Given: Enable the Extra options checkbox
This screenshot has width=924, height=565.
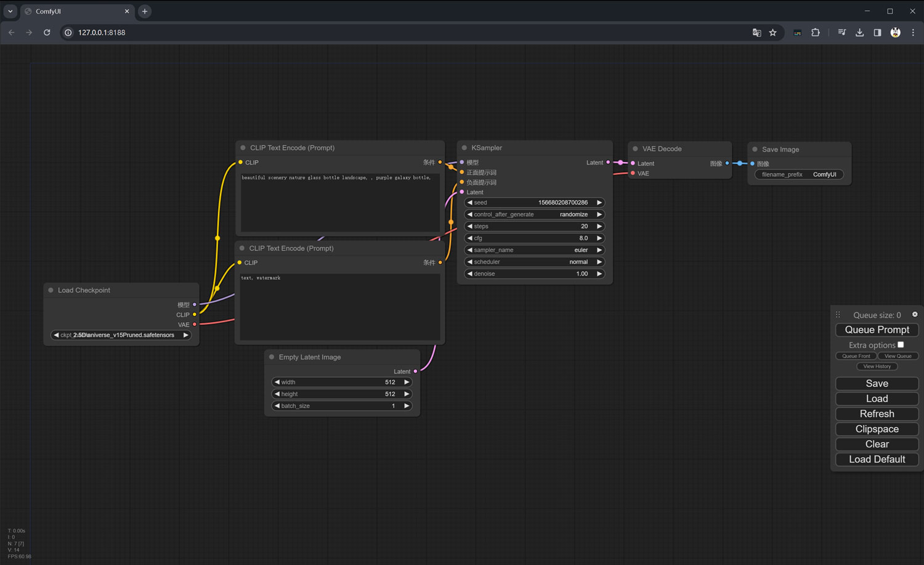Looking at the screenshot, I should click(901, 345).
